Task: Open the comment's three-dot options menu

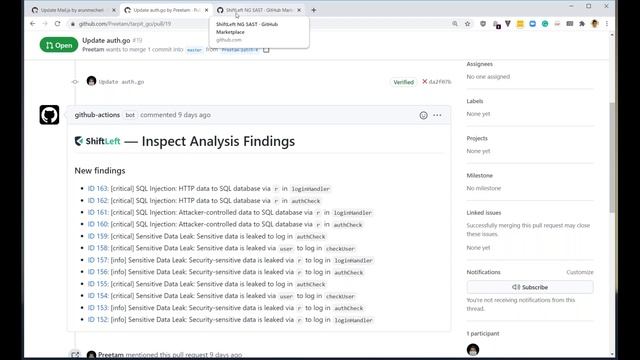Action: pyautogui.click(x=437, y=115)
